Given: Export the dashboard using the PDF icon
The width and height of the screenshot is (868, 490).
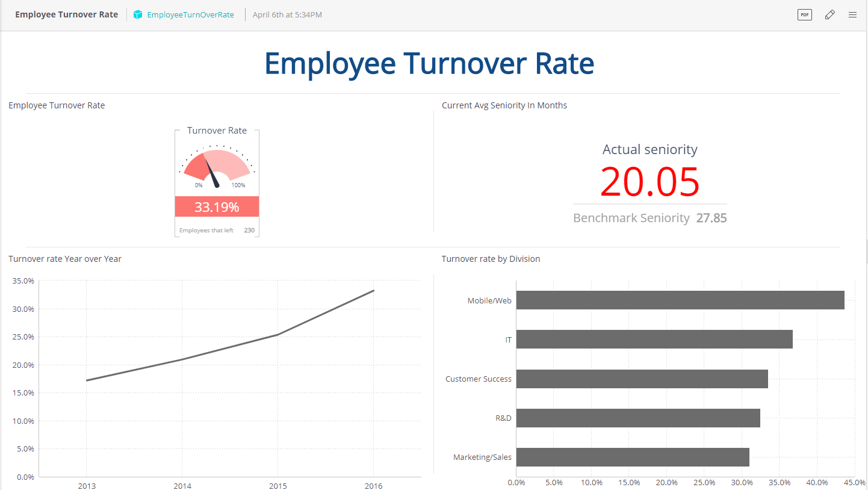Looking at the screenshot, I should tap(804, 15).
